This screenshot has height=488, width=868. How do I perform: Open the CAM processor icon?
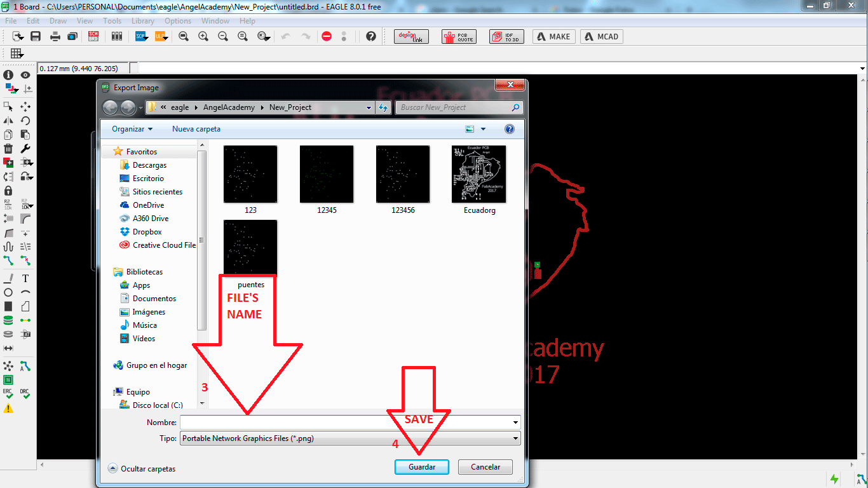click(72, 36)
